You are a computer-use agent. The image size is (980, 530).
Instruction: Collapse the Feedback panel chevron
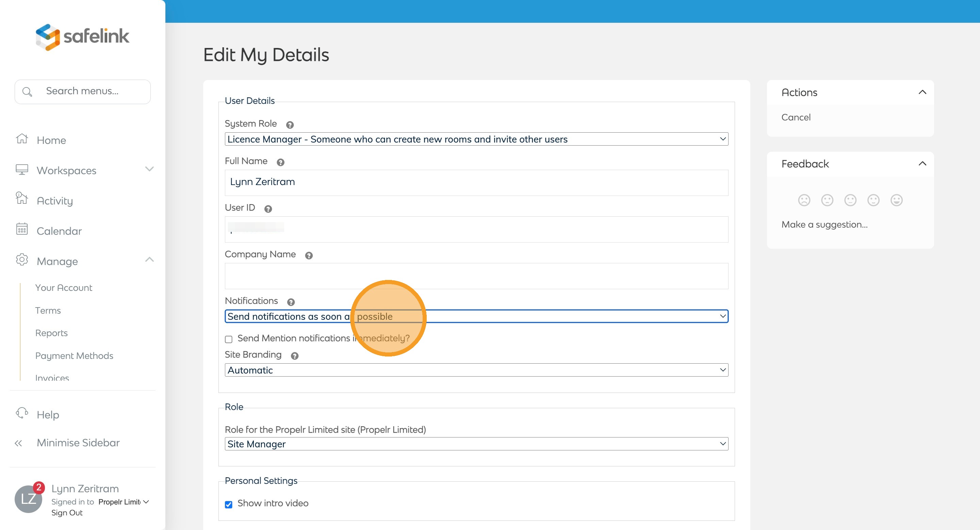[x=922, y=164]
